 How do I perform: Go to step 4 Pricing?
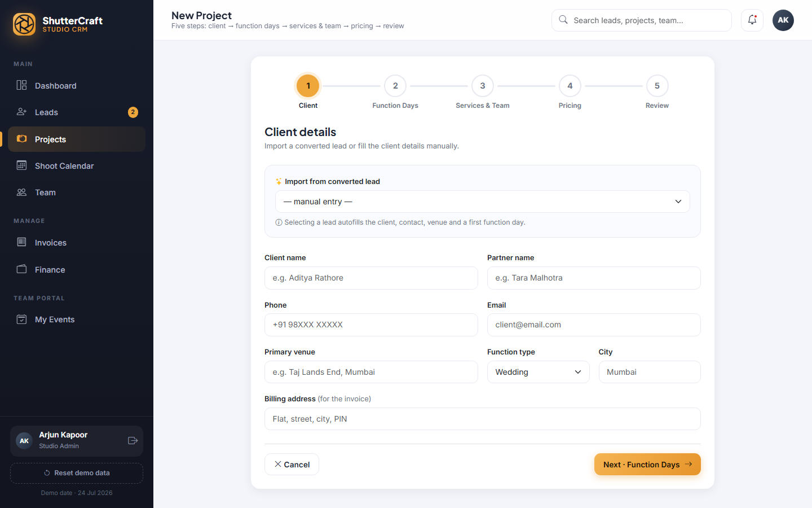tap(570, 86)
